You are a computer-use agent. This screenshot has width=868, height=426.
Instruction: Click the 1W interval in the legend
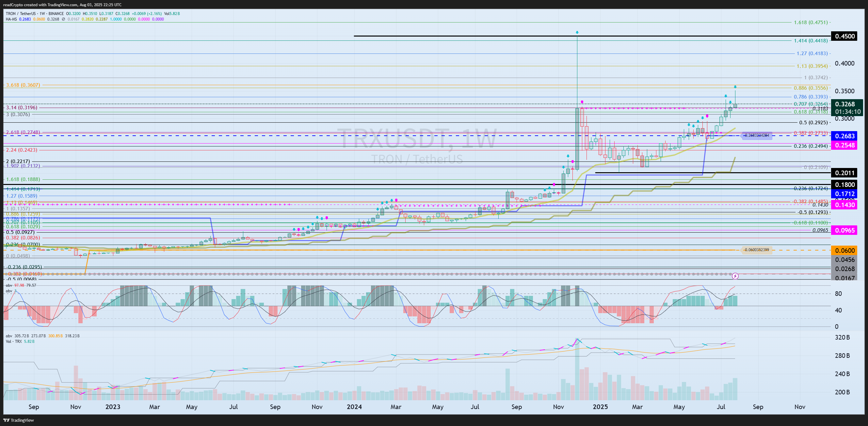(42, 14)
